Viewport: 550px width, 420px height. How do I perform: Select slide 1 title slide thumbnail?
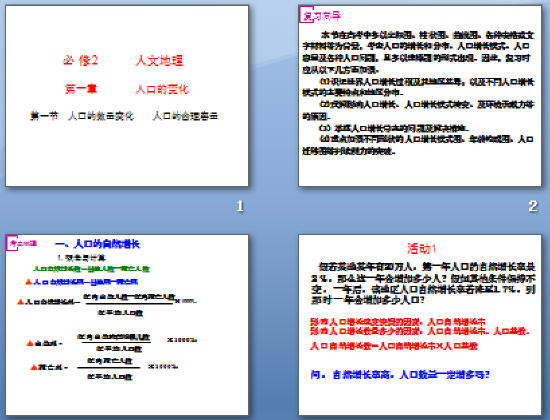pos(127,95)
